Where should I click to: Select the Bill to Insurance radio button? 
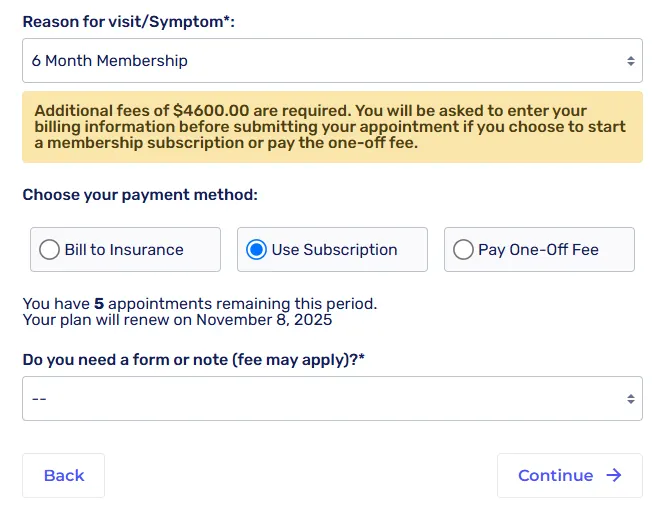point(49,250)
